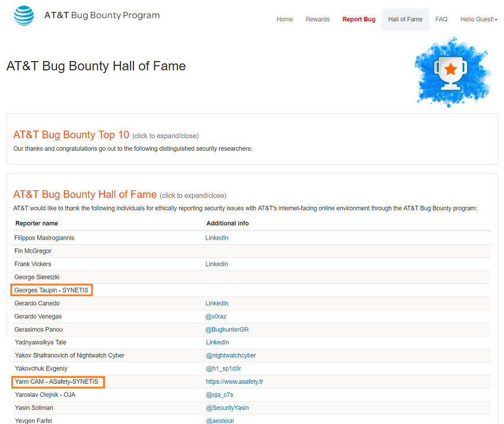Viewport: 504px width, 424px height.
Task: Click the red Report Bug link
Action: (x=359, y=20)
